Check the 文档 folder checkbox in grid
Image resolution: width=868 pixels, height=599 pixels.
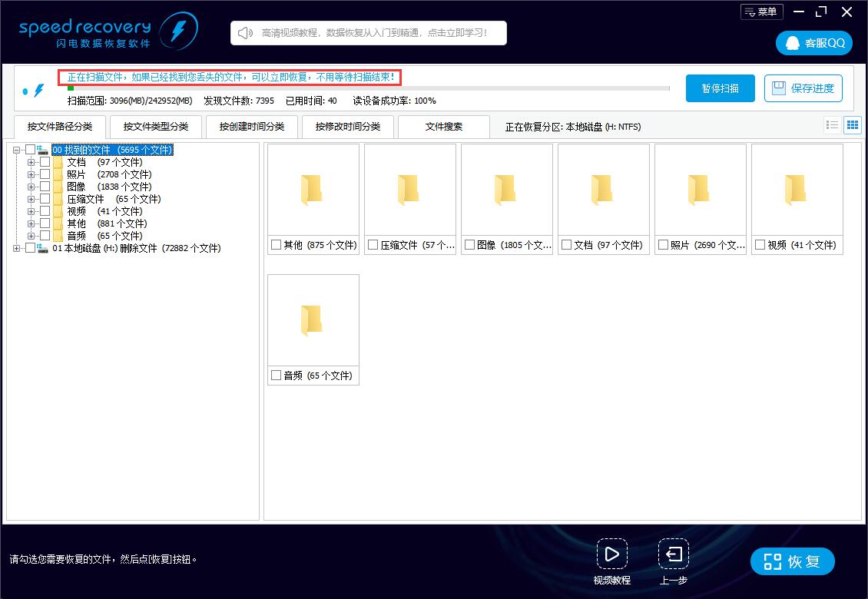point(566,244)
